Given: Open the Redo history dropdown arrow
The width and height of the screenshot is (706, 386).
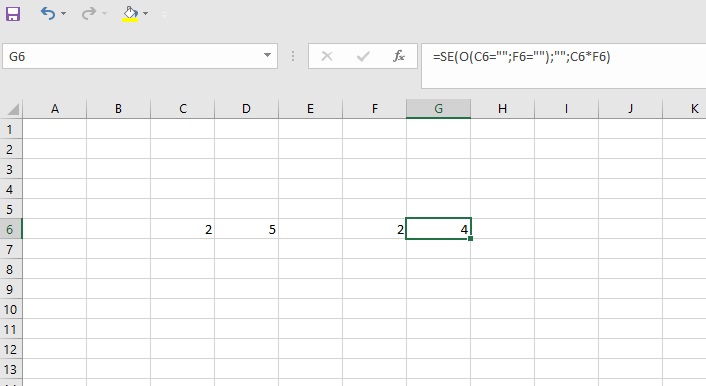Looking at the screenshot, I should 104,14.
